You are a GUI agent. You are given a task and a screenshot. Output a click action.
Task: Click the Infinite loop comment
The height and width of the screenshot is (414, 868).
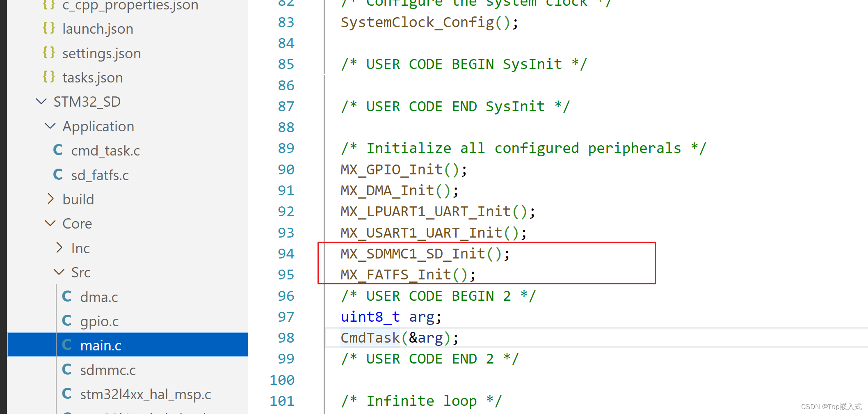coord(421,401)
